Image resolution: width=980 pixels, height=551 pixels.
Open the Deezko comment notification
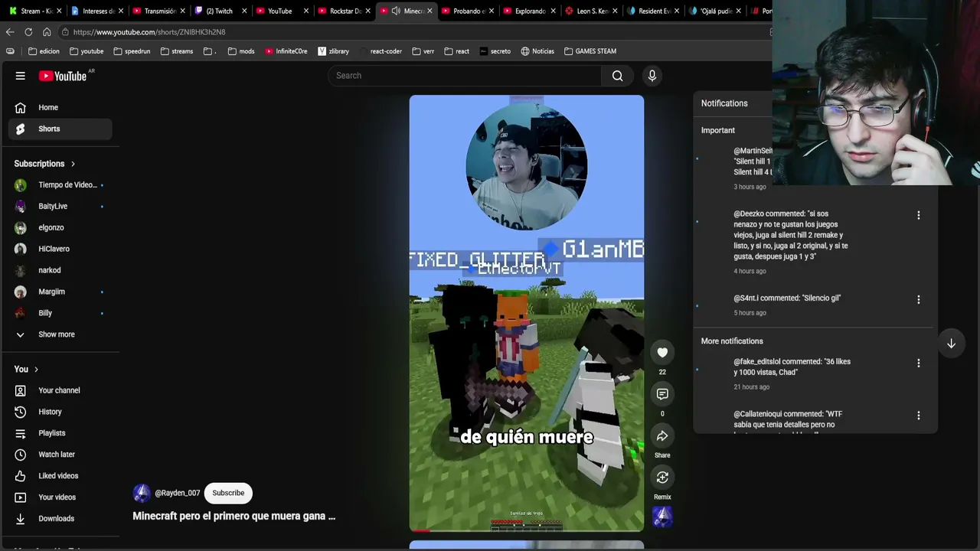point(791,235)
